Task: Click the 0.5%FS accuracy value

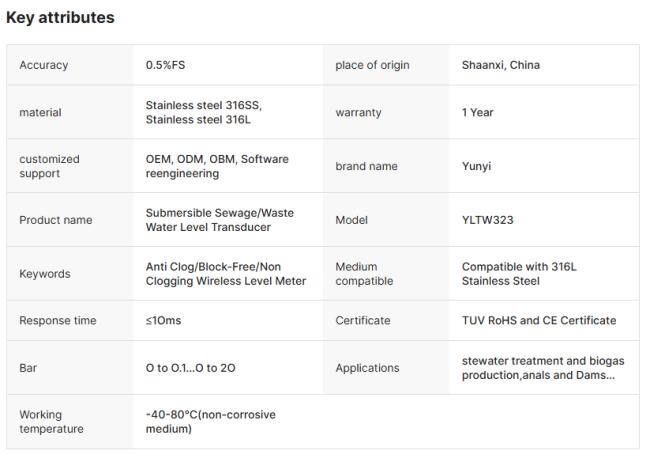Action: point(166,66)
